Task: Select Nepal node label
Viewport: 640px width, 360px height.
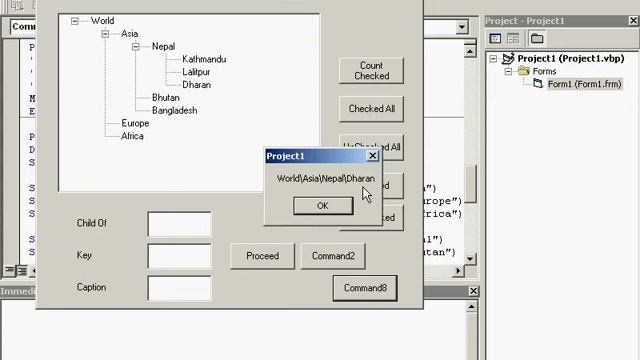Action: tap(163, 47)
